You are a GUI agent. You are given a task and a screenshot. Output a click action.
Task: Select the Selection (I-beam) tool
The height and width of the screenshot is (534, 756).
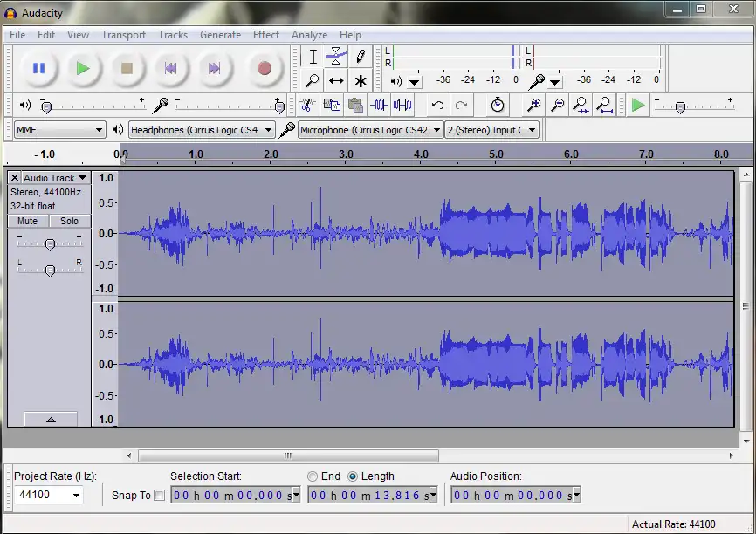(313, 57)
